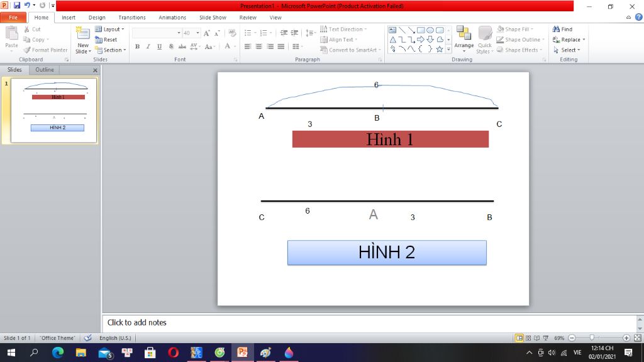Click the Redo icon in title bar

pyautogui.click(x=42, y=5)
